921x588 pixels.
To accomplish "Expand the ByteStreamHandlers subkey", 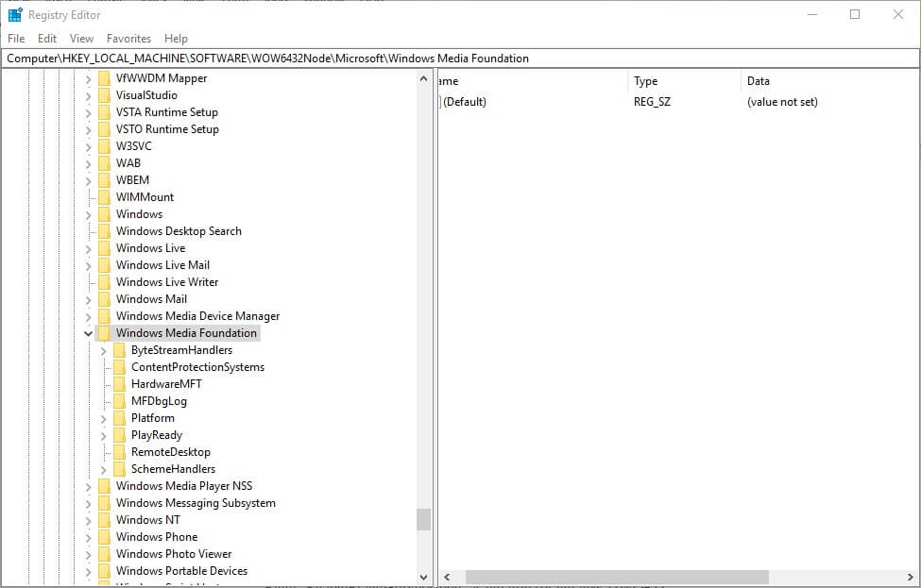I will click(x=103, y=351).
